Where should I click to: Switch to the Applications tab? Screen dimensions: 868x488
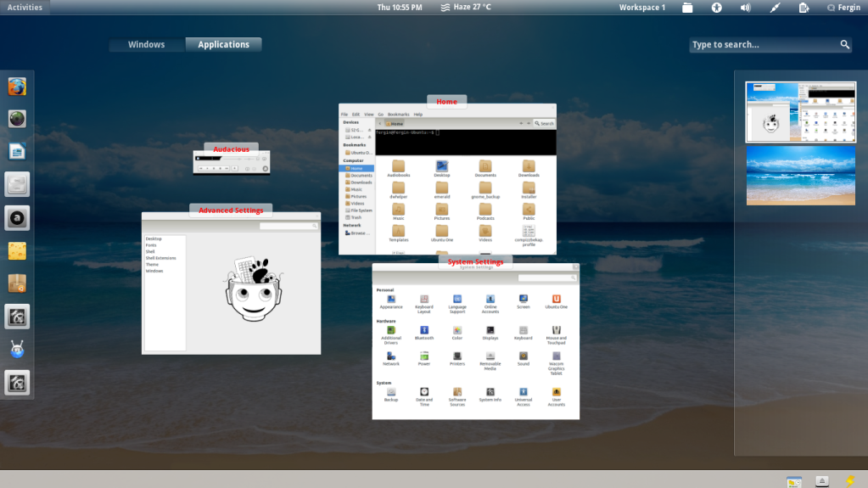[224, 44]
